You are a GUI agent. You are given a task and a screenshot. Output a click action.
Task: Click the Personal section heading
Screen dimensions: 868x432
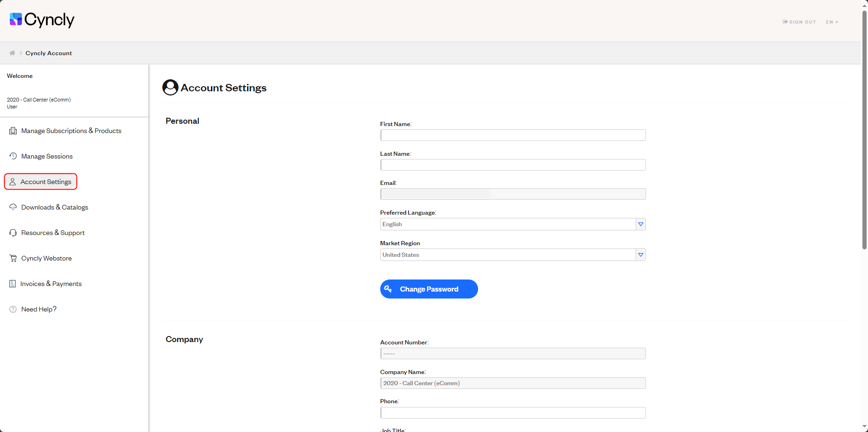[x=182, y=121]
